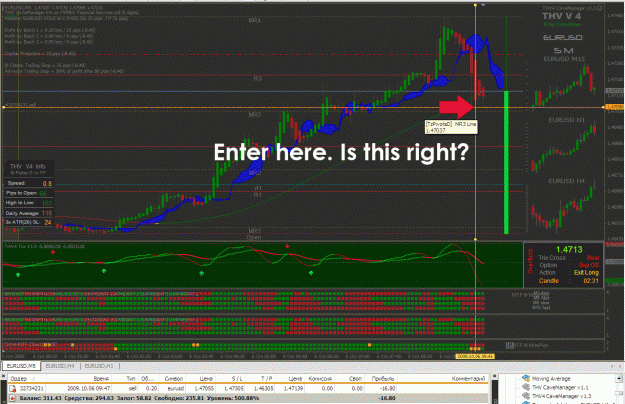The height and width of the screenshot is (404, 625).
Task: Click the take profit value 1.46305
Action: [263, 388]
